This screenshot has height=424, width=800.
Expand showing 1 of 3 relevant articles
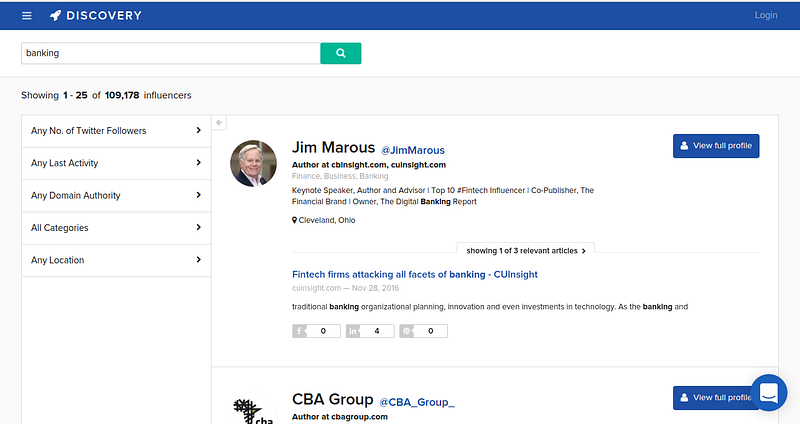pyautogui.click(x=526, y=251)
